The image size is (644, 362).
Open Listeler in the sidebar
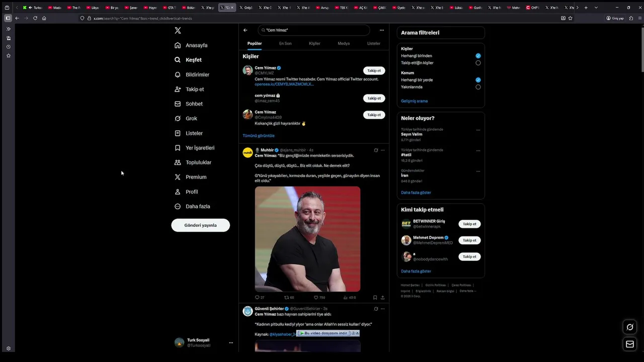pos(189,133)
